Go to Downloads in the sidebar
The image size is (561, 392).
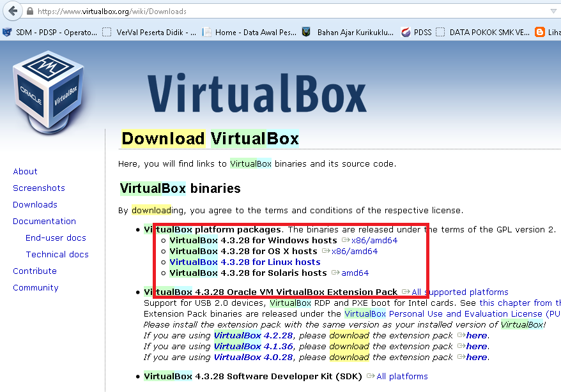tap(35, 205)
